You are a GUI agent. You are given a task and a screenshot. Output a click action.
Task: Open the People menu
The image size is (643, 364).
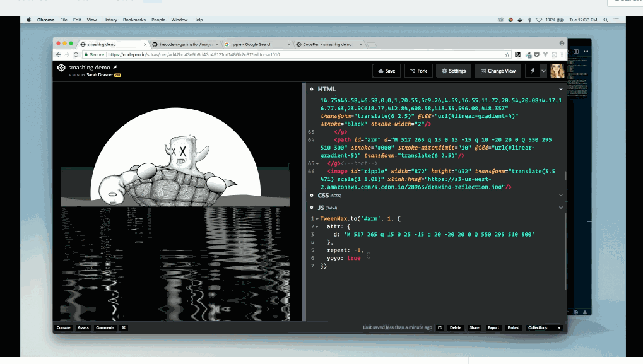158,20
